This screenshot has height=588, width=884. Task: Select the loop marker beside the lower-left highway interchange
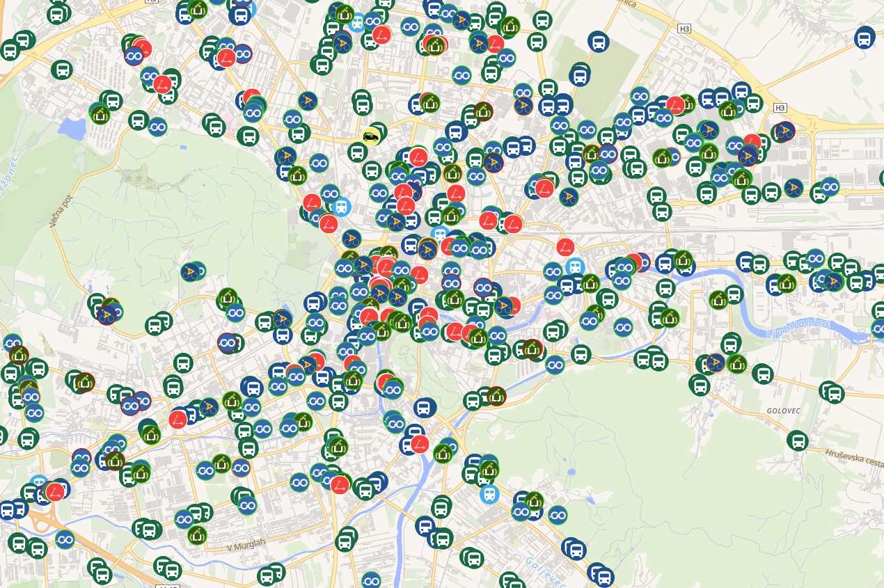(x=65, y=539)
